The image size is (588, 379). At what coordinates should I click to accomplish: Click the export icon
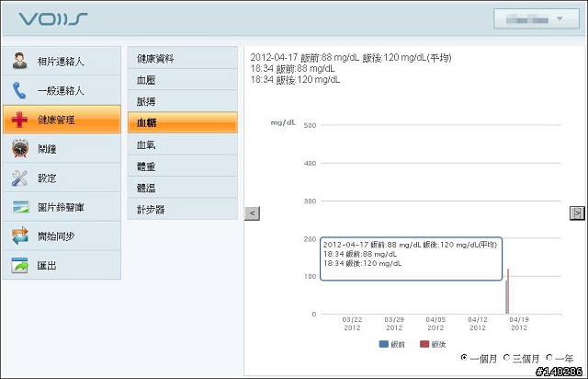(20, 266)
